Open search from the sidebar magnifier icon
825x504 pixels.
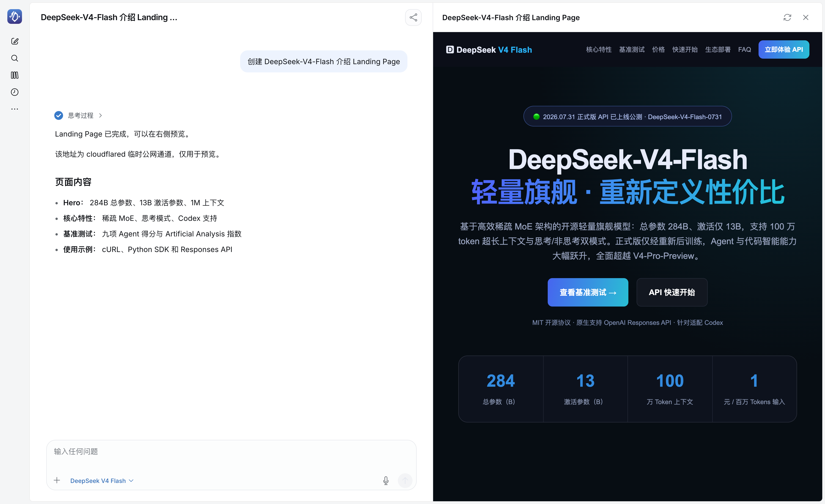tap(15, 58)
